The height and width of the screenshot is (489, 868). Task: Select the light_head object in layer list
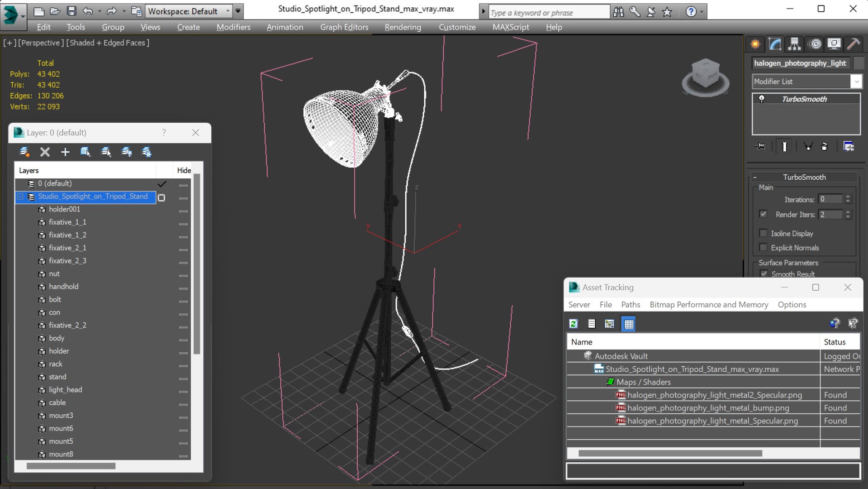pos(66,390)
